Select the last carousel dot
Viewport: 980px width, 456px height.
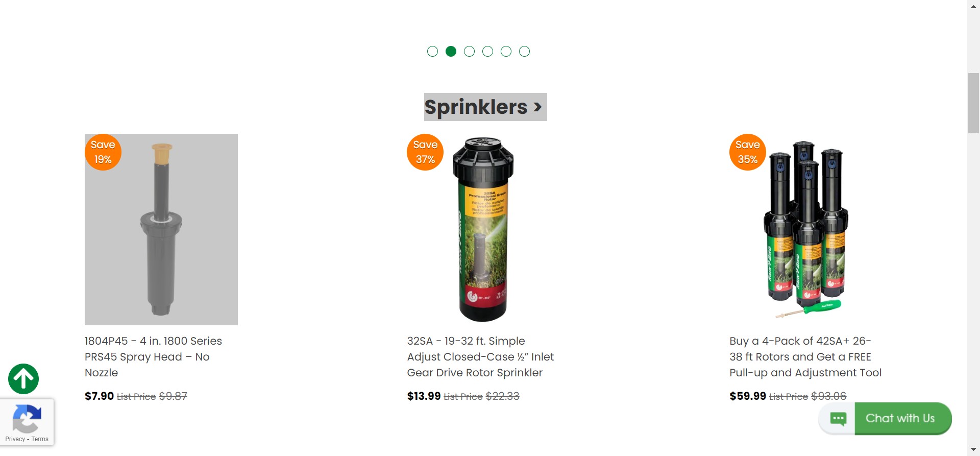pyautogui.click(x=524, y=51)
